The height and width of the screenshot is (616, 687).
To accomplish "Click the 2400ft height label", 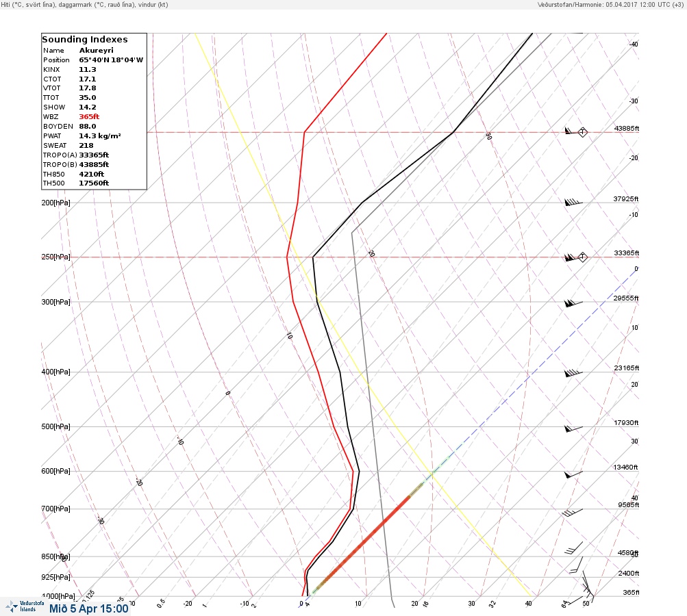I will point(628,573).
